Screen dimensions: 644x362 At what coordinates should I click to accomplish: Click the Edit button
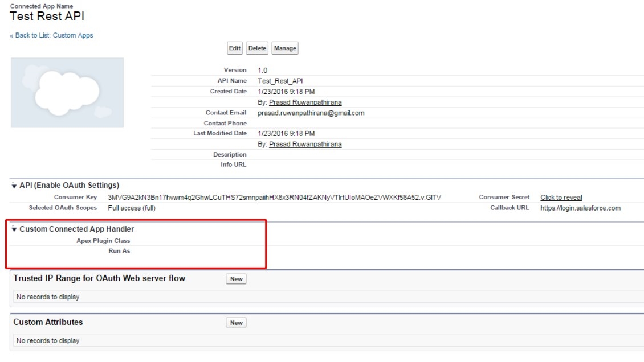pos(234,48)
